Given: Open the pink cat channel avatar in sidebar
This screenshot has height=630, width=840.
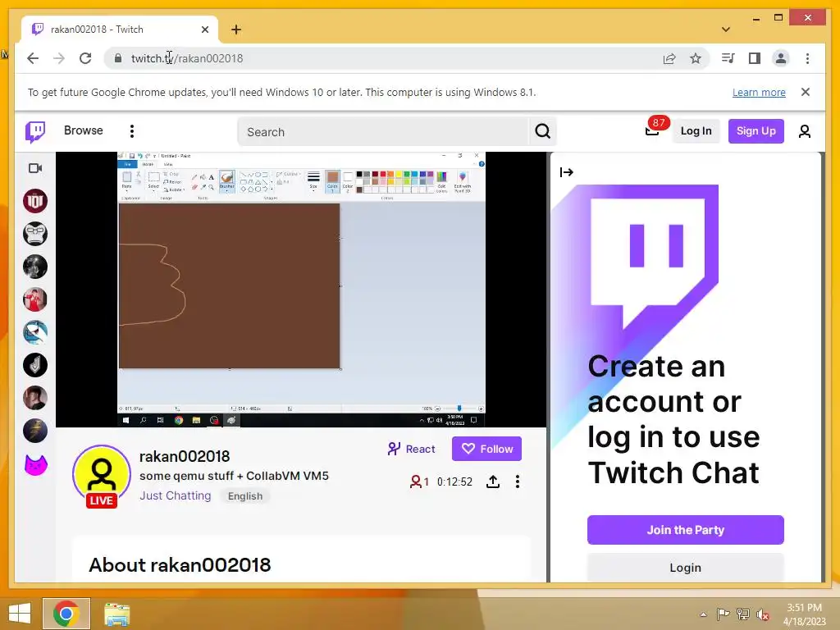Looking at the screenshot, I should pos(35,464).
